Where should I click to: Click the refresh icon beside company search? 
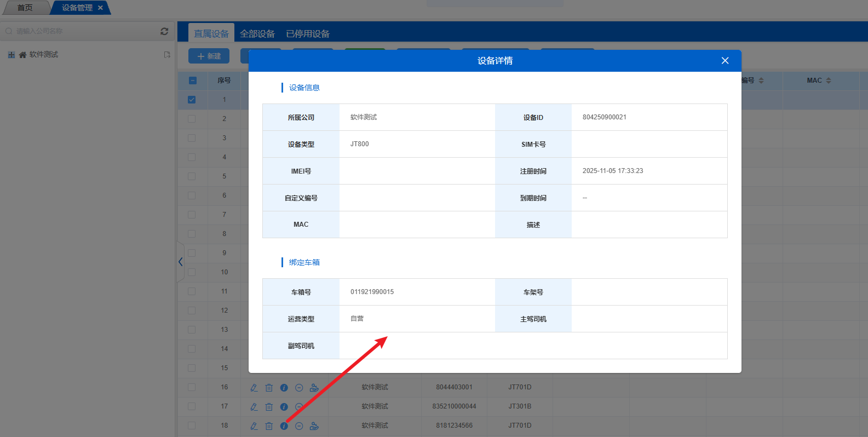[x=164, y=31]
